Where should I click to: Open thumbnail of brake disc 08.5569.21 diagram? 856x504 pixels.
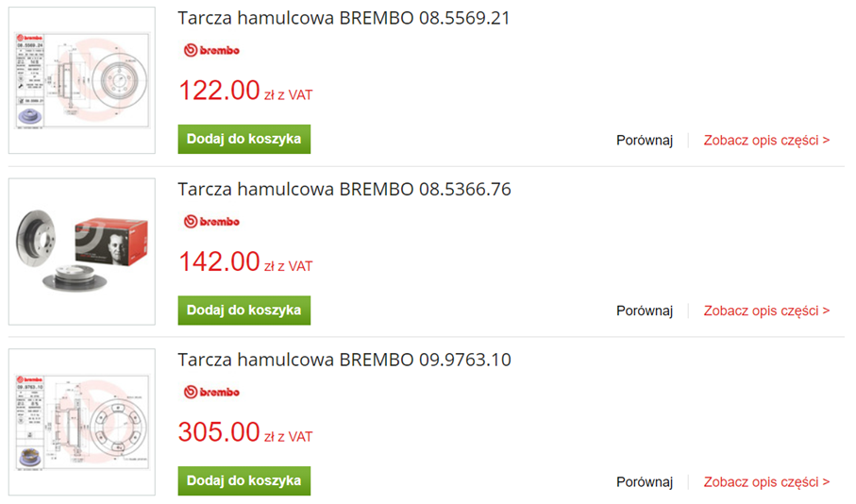tap(81, 80)
